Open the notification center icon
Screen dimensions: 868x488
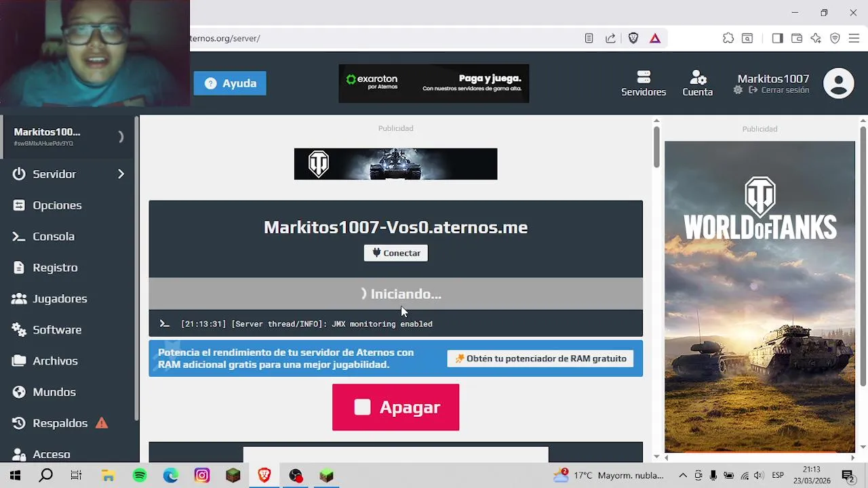[x=848, y=476]
